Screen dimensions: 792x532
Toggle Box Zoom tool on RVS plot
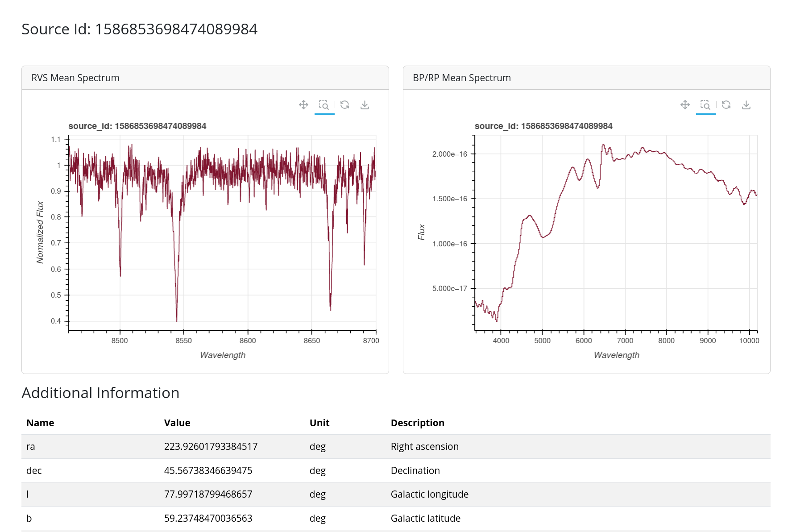click(324, 105)
